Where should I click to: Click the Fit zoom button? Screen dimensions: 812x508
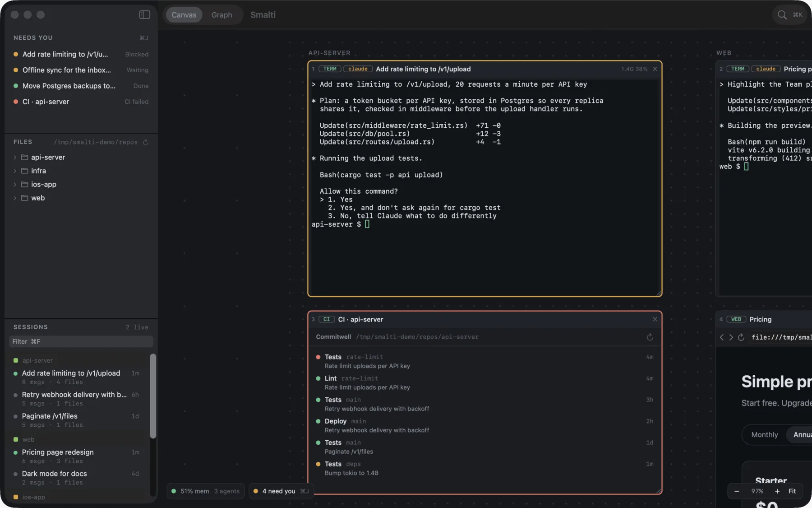pyautogui.click(x=792, y=491)
